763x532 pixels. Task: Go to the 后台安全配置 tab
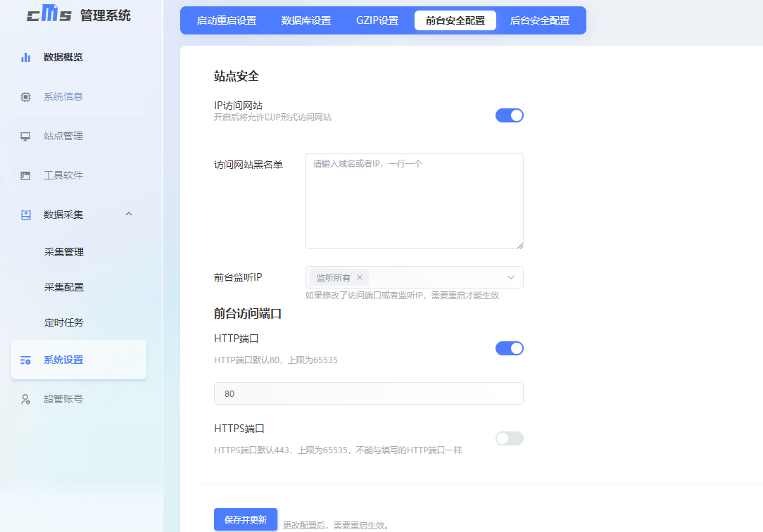(x=540, y=20)
